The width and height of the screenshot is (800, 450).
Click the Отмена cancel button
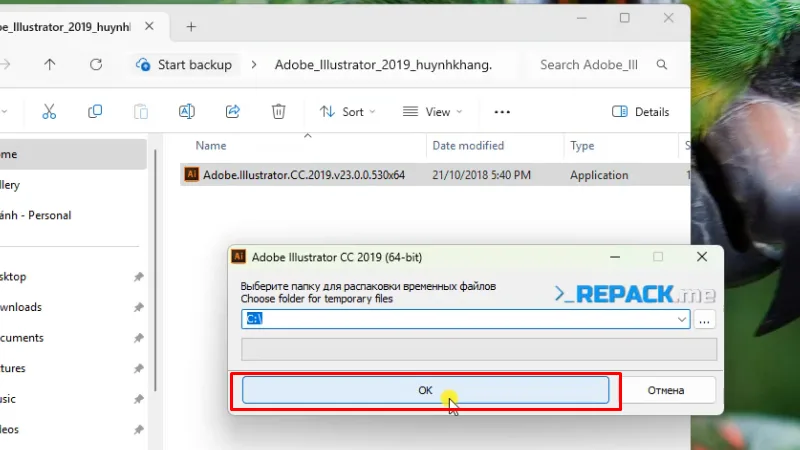pyautogui.click(x=665, y=390)
